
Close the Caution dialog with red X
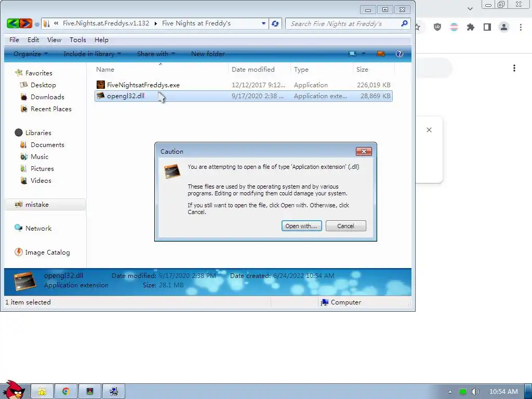click(x=364, y=151)
